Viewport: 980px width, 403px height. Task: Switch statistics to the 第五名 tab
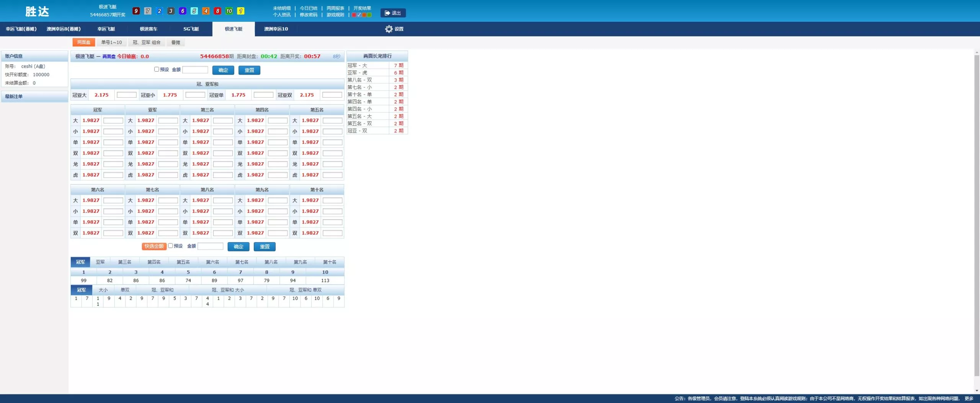pos(183,262)
